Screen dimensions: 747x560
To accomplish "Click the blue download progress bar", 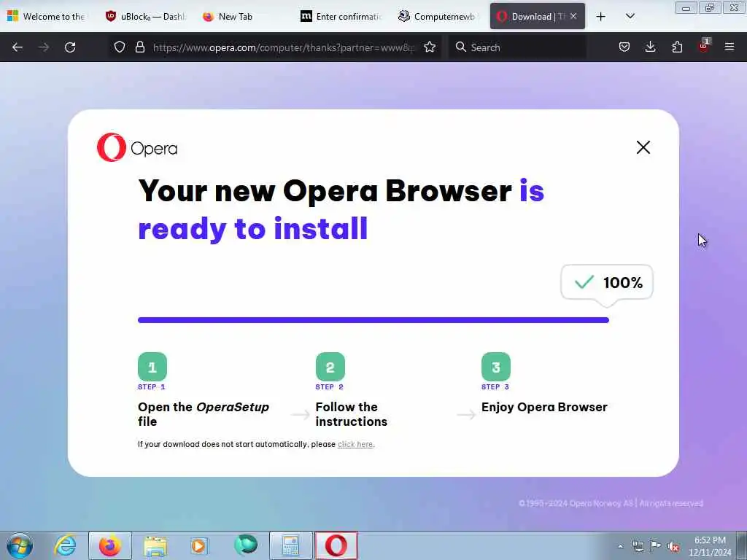I will click(x=373, y=320).
